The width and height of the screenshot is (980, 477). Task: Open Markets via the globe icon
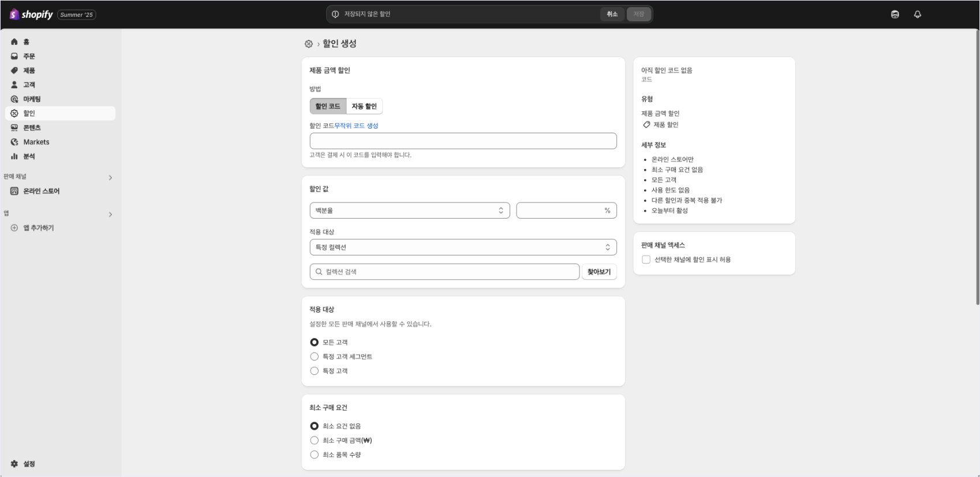[x=14, y=142]
